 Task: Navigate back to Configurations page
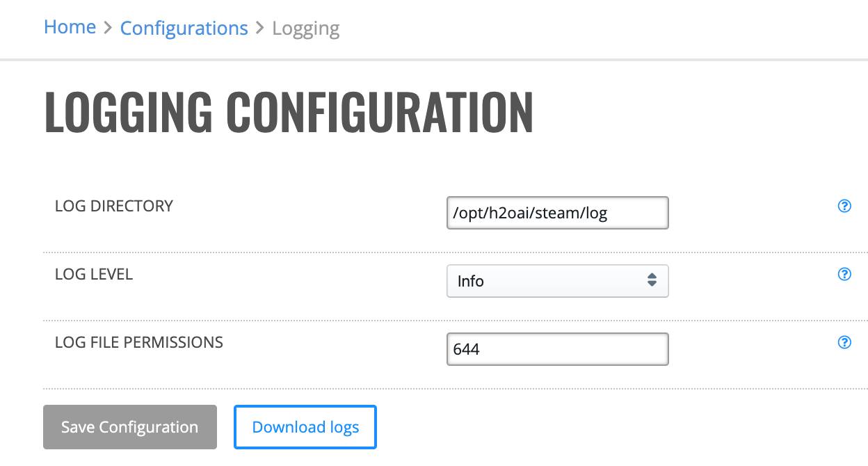coord(184,29)
